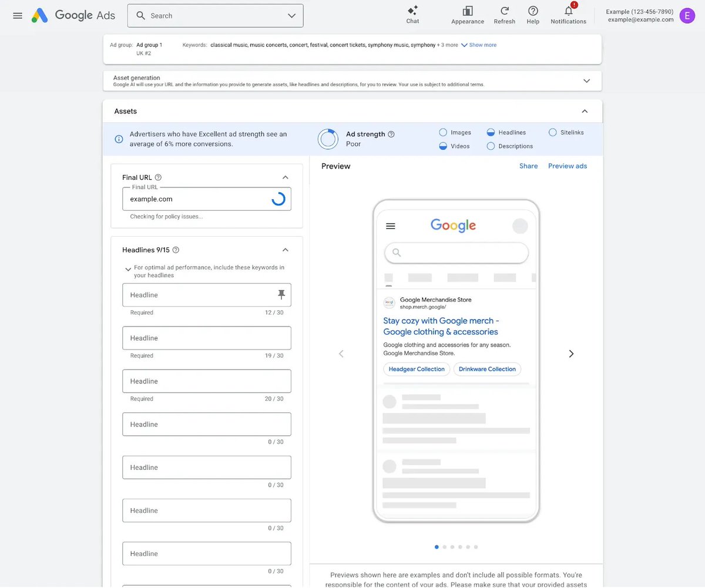Open the Notifications bell
The height and width of the screenshot is (588, 705).
tap(569, 11)
